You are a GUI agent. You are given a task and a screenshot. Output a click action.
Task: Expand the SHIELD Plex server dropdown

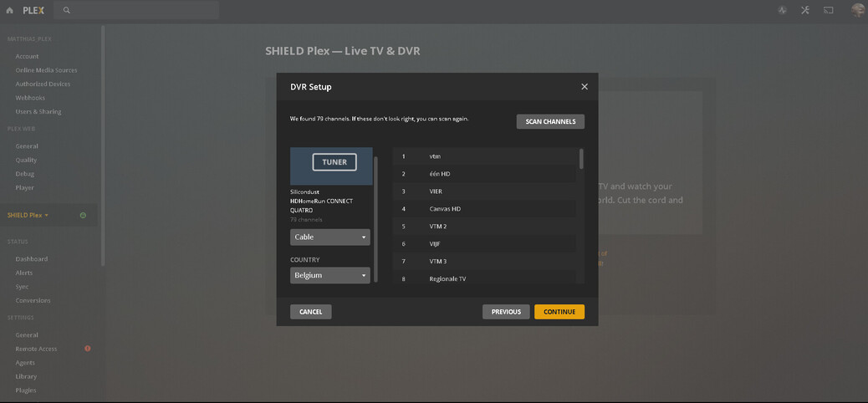tap(28, 216)
